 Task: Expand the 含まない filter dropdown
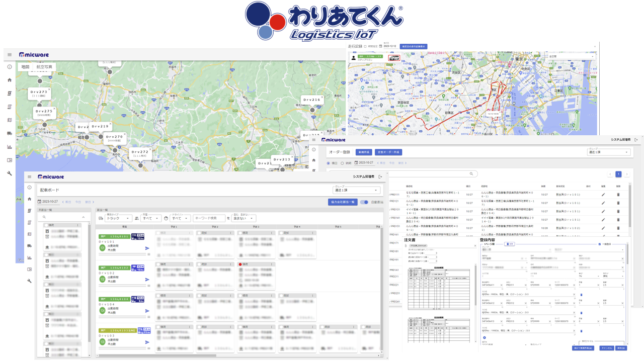(x=244, y=218)
